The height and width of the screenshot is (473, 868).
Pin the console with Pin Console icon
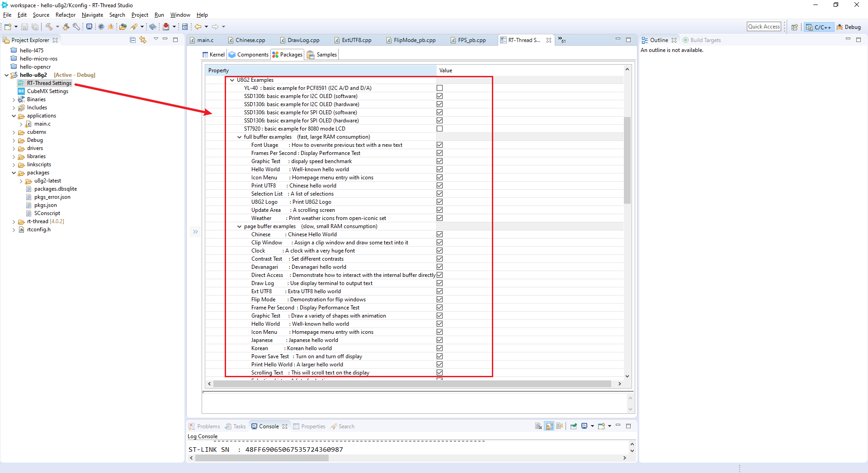coord(574,426)
